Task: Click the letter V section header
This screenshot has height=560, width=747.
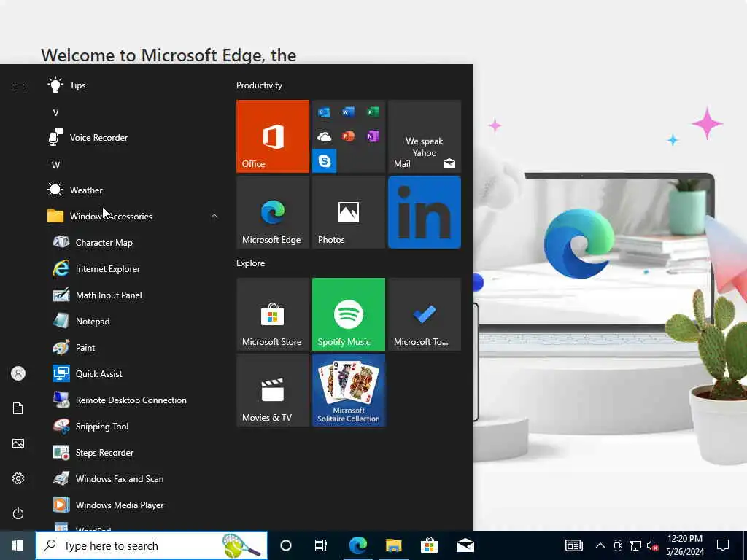Action: point(55,112)
